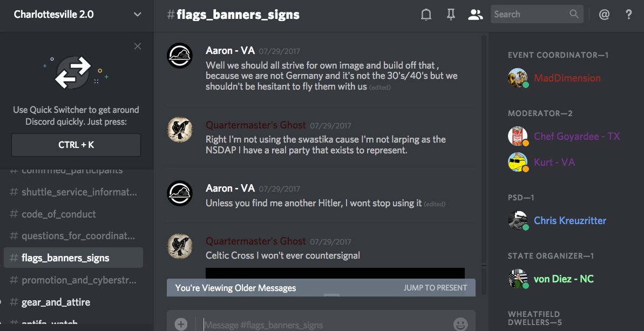644x331 pixels.
Task: Click the search magnifier icon
Action: tap(574, 15)
